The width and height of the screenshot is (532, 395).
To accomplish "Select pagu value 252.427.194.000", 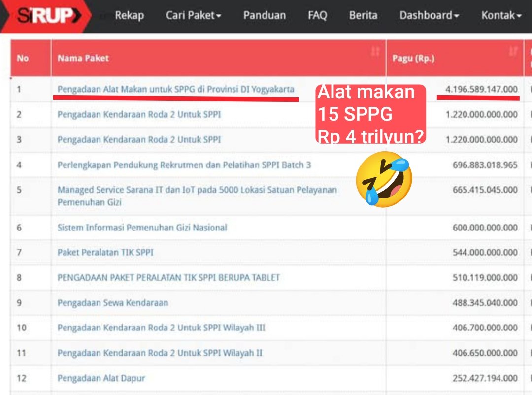I will [x=485, y=378].
